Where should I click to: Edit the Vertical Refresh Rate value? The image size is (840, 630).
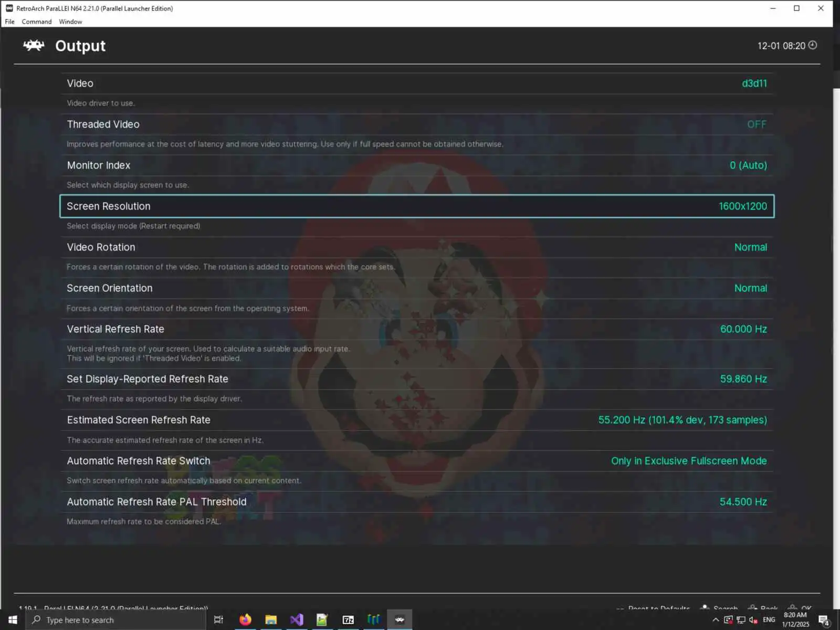417,329
